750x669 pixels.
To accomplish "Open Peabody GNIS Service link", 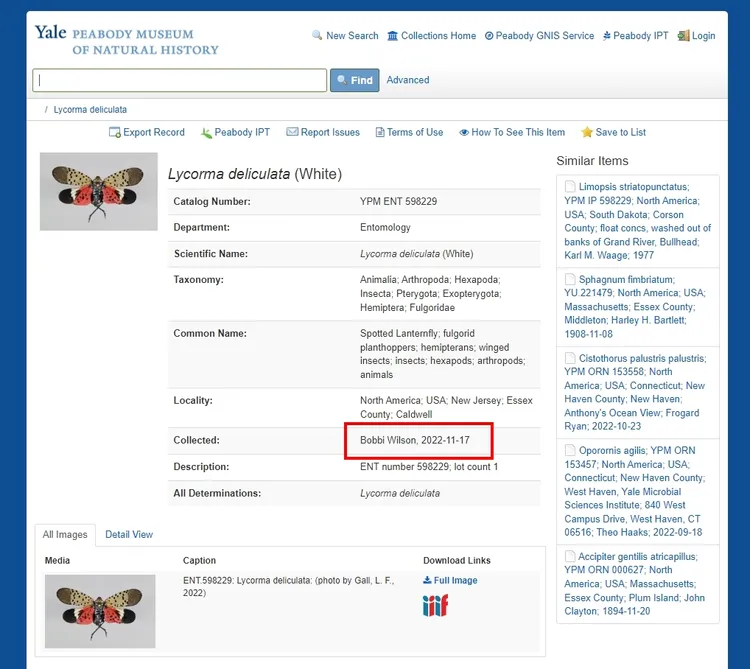I will [x=539, y=36].
